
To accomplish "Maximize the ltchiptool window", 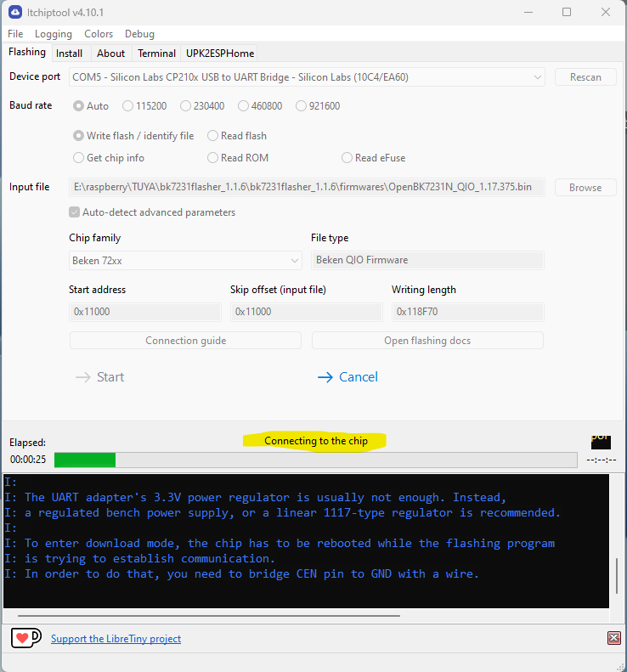I will [567, 12].
